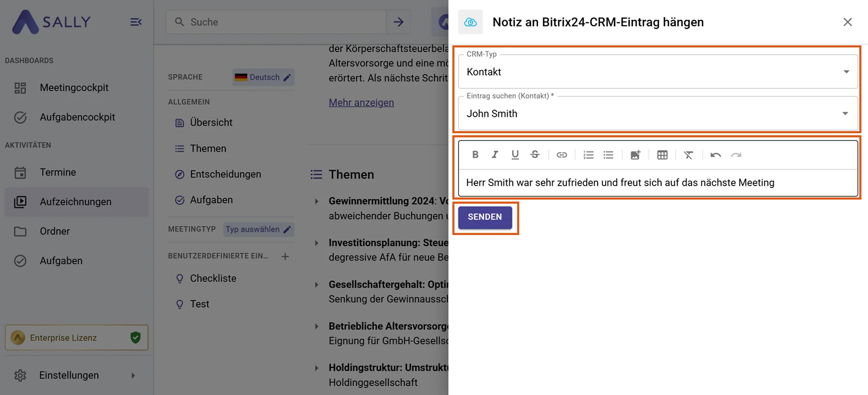This screenshot has height=395, width=868.
Task: Insert a table into the note
Action: [662, 155]
